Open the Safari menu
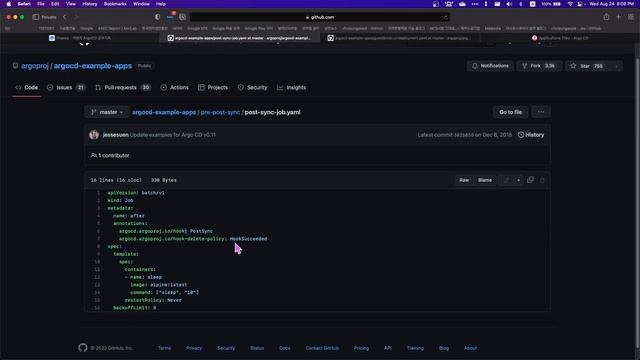This screenshot has width=640, height=360. [x=24, y=4]
